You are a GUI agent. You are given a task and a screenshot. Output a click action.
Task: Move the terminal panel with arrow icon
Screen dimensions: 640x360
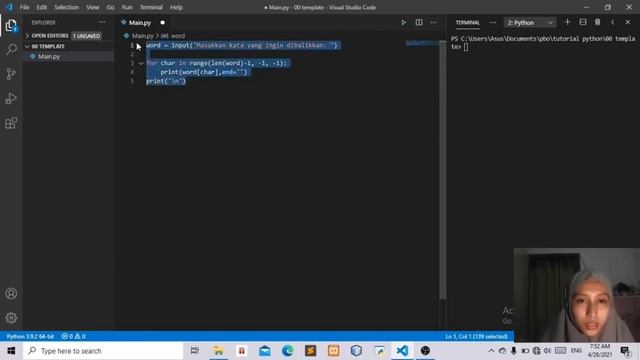point(613,22)
